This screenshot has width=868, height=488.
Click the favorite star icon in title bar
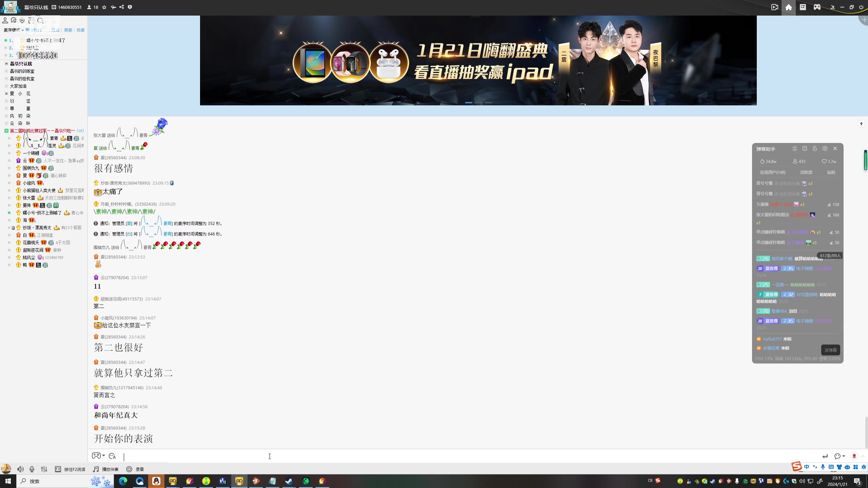click(x=104, y=7)
